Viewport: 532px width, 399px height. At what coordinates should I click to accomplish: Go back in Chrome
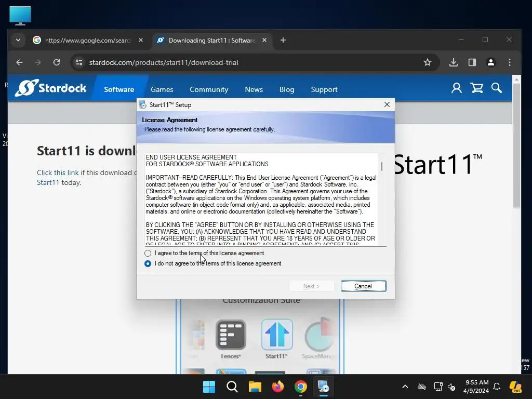coord(19,62)
